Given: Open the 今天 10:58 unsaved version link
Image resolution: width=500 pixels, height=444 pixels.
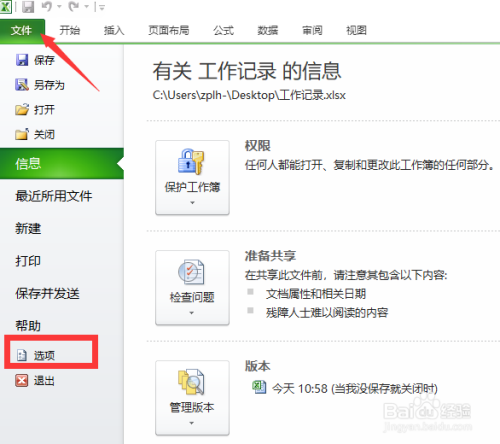Looking at the screenshot, I should pyautogui.click(x=355, y=389).
